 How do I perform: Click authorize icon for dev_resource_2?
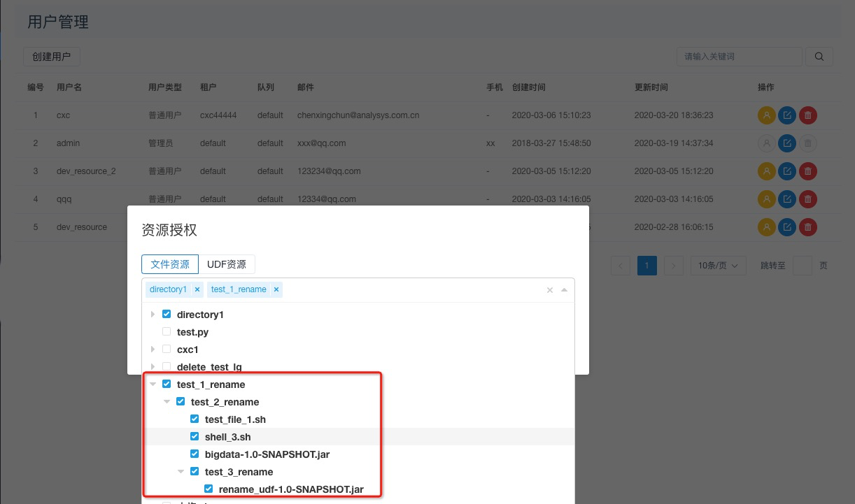[x=767, y=171]
